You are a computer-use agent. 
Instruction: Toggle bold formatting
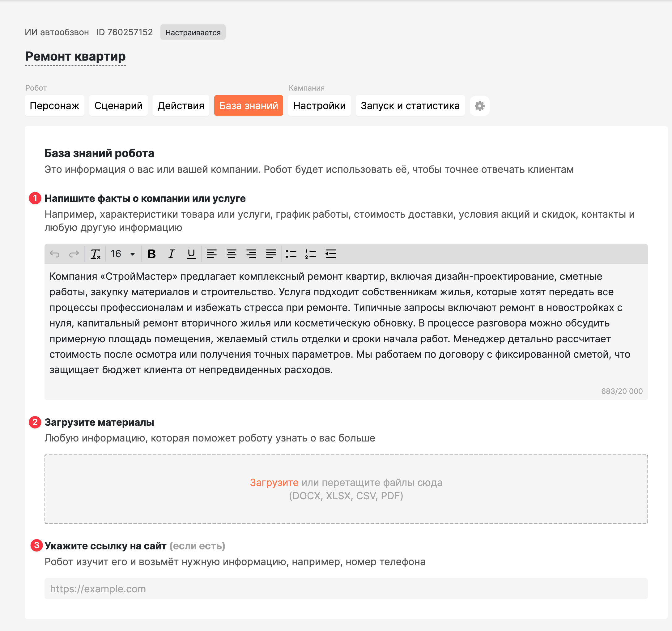tap(152, 254)
